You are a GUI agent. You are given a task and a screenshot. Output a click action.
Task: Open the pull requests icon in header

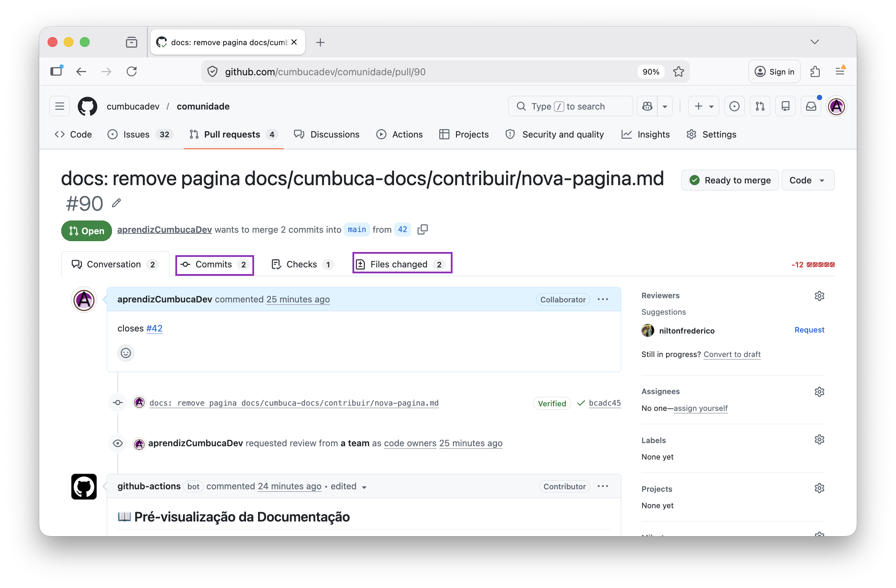(x=760, y=106)
